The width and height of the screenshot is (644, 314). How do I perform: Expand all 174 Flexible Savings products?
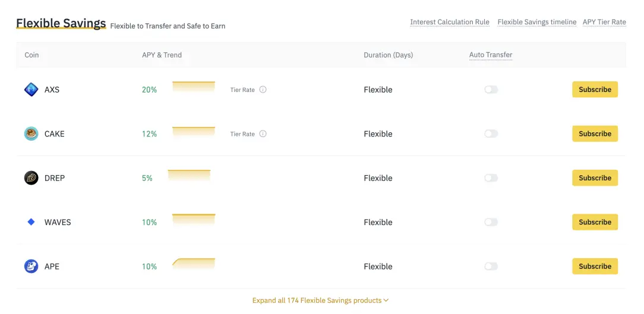click(320, 300)
